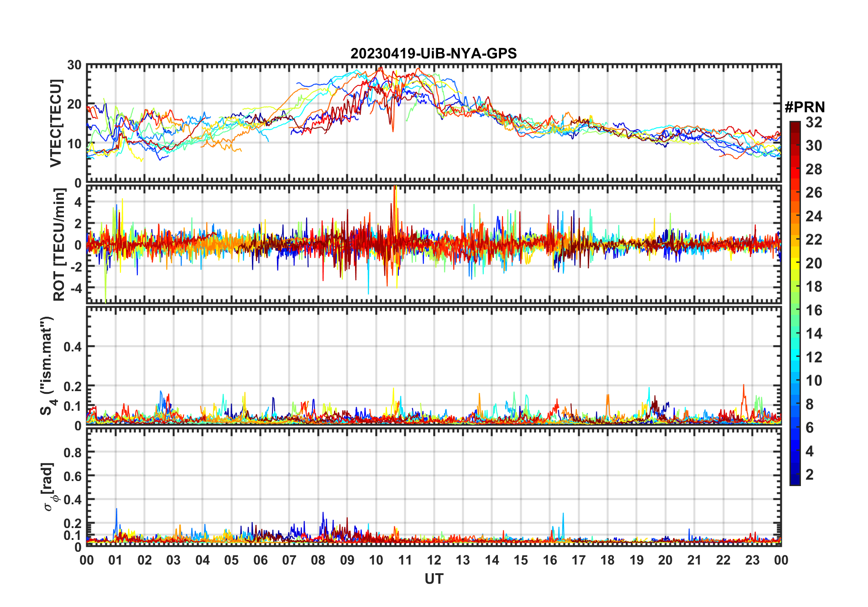868x607 pixels.
Task: Click the 12 label on the PRN colorbar
Action: (814, 357)
